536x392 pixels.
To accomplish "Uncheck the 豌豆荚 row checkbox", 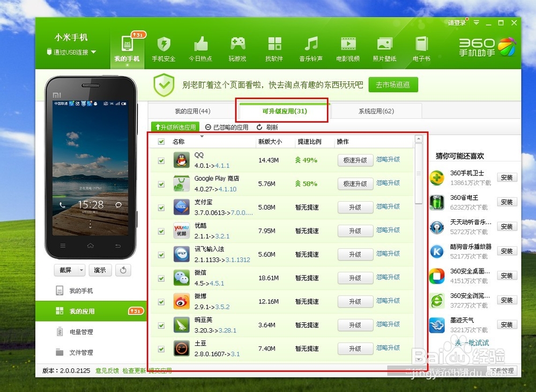I will (x=161, y=326).
